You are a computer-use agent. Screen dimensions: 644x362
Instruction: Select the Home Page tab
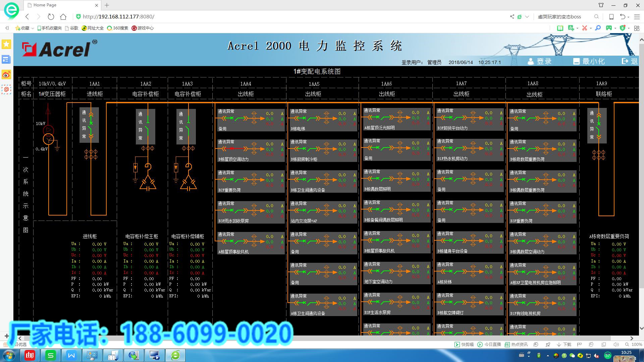click(62, 5)
